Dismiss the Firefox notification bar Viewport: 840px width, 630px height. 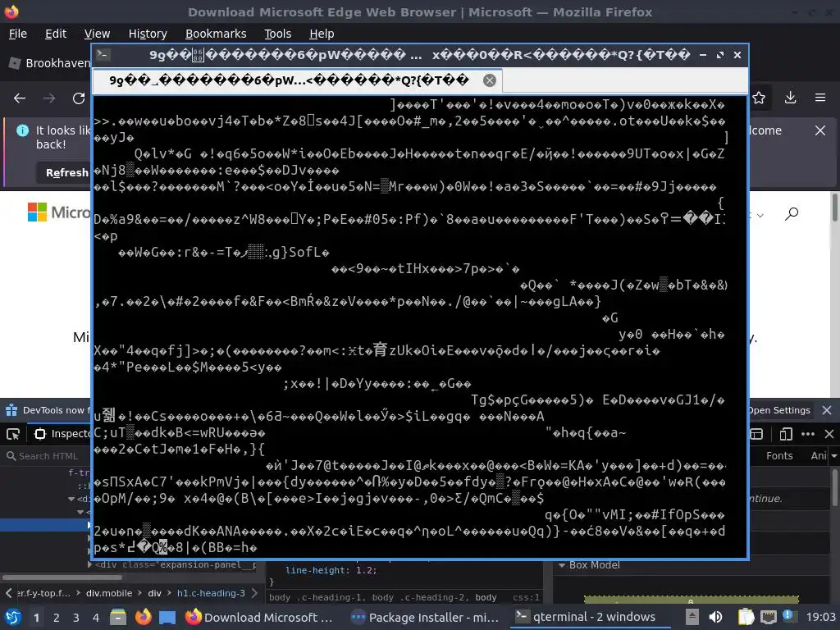(820, 130)
